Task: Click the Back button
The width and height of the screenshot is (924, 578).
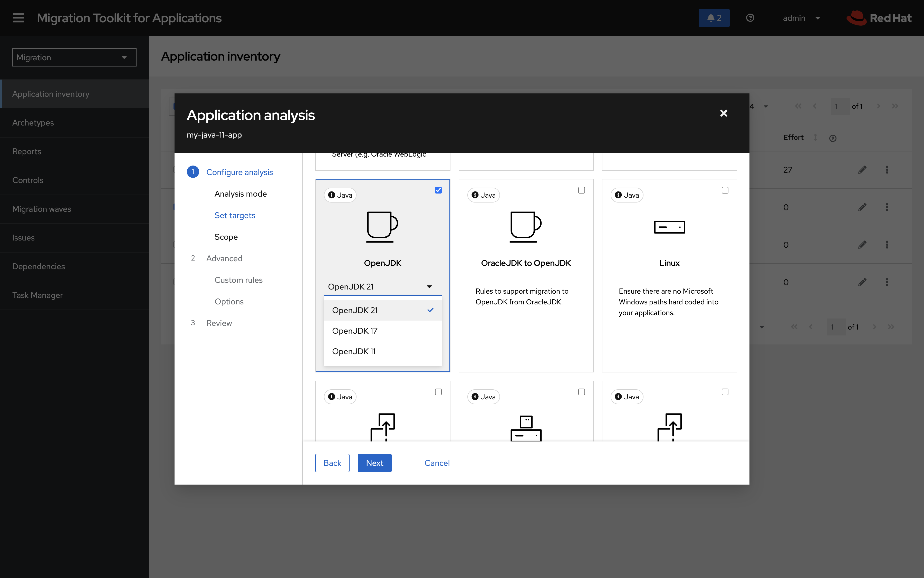Action: click(x=332, y=463)
